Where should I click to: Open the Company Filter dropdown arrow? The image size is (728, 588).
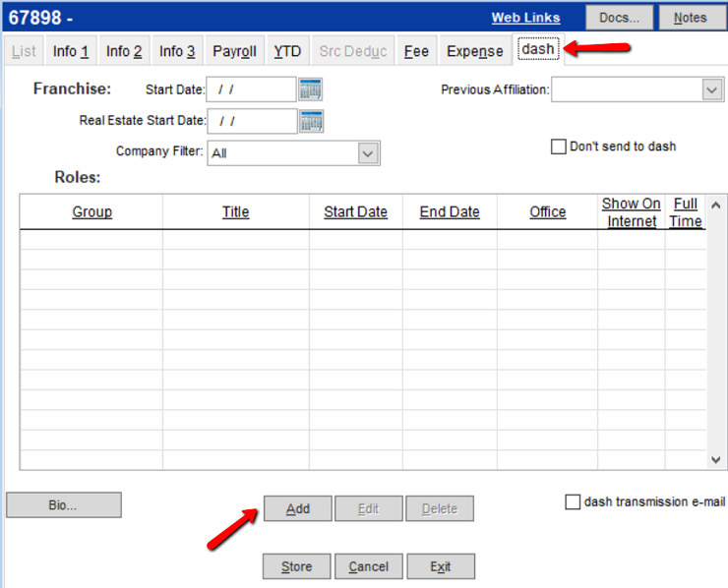(368, 153)
